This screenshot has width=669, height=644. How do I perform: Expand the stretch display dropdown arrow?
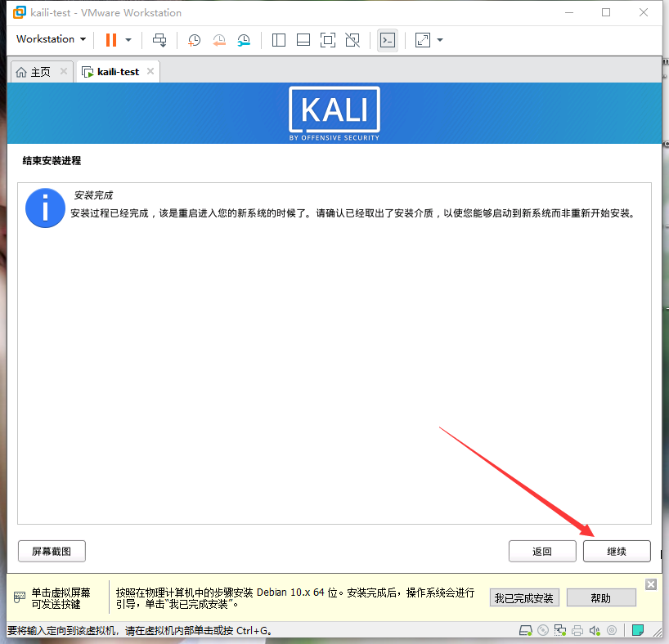(440, 40)
